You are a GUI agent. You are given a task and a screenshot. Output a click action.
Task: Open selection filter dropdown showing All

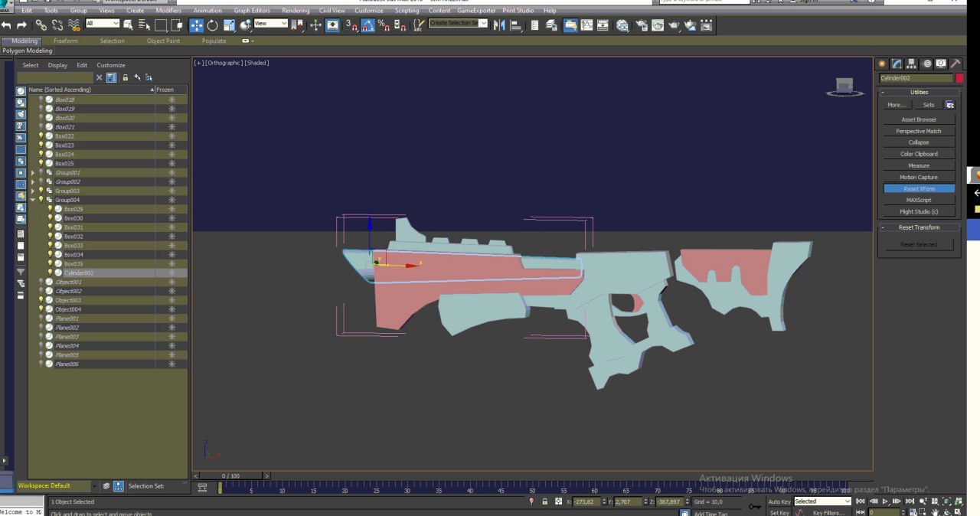pyautogui.click(x=103, y=24)
